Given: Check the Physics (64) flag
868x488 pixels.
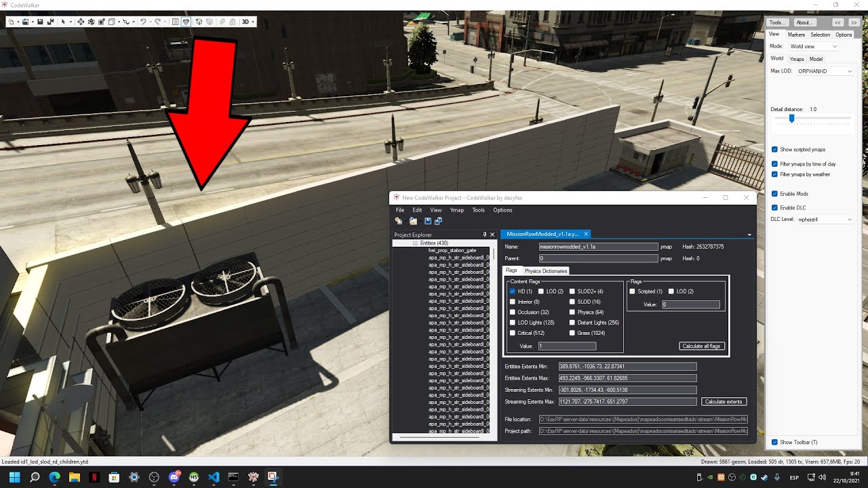Looking at the screenshot, I should pos(572,312).
